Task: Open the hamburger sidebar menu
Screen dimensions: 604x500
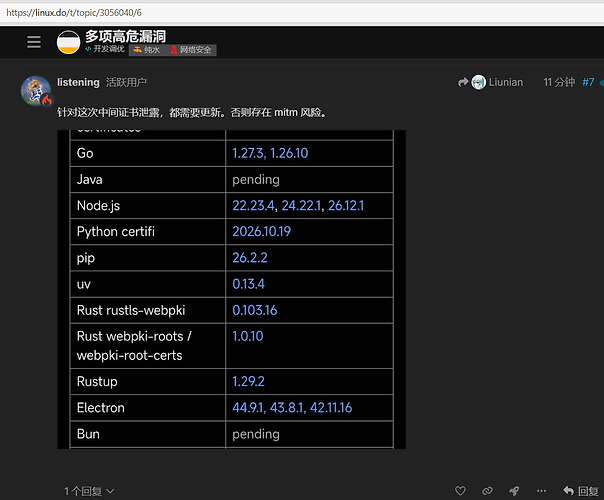Action: 34,42
